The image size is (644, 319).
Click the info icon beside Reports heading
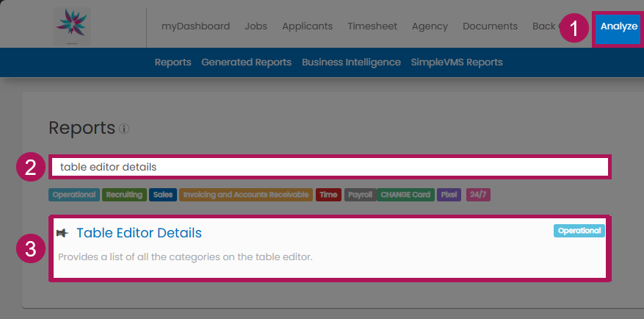coord(124,129)
